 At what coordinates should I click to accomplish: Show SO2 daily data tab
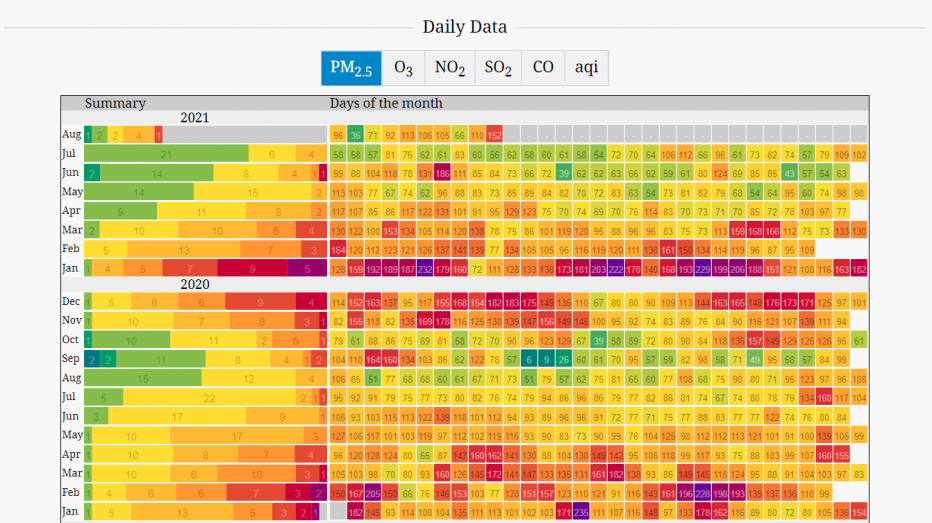[x=498, y=68]
